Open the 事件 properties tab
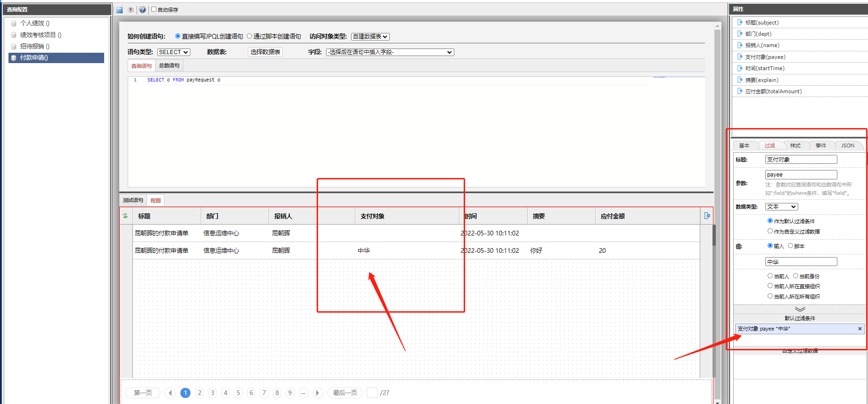Viewport: 868px width, 404px height. coord(821,145)
